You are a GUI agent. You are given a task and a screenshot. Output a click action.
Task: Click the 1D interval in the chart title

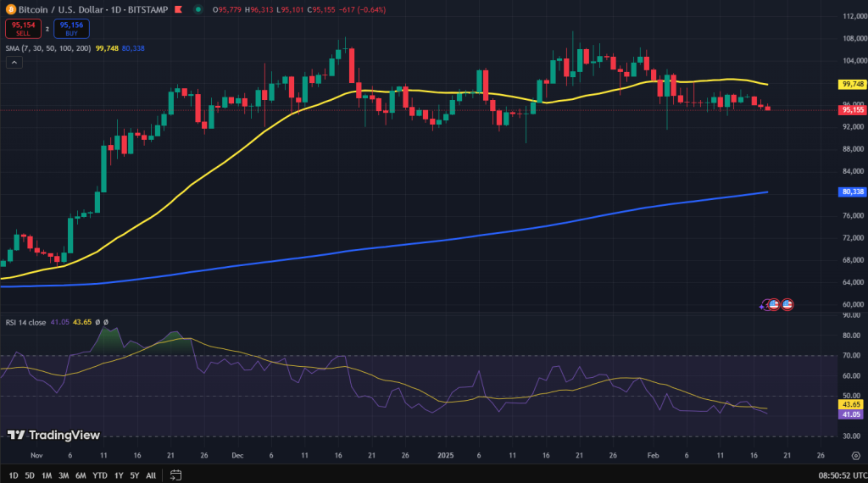coord(116,9)
